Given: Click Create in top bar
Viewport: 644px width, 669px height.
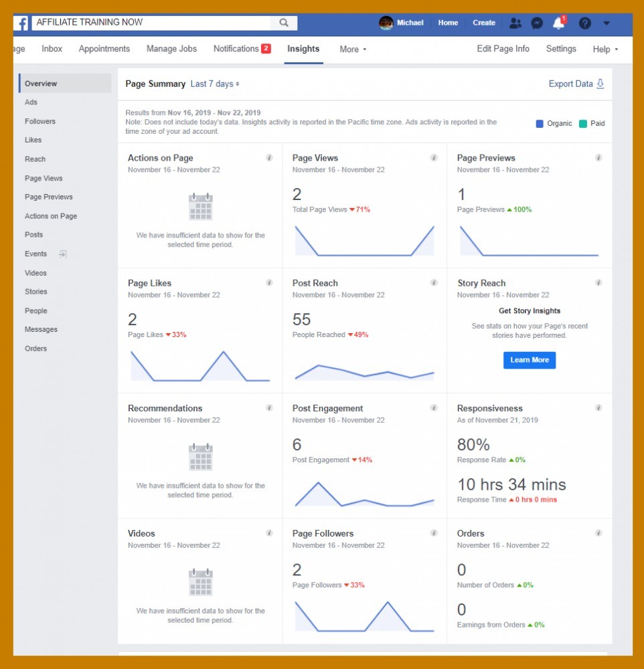Looking at the screenshot, I should [484, 23].
